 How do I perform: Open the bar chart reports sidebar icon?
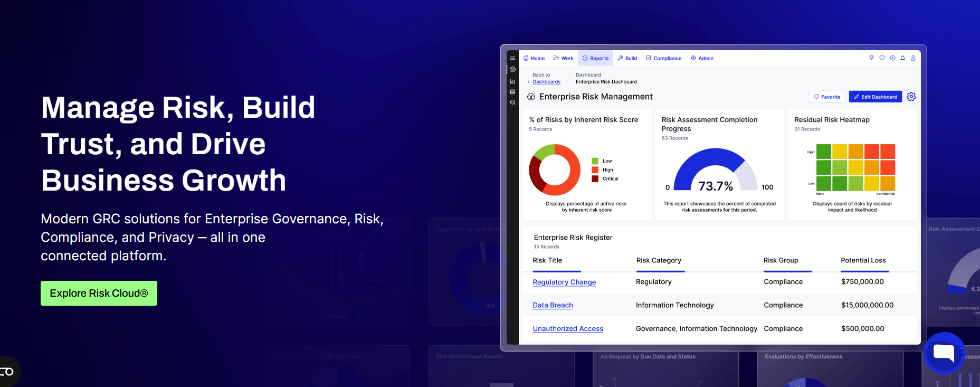click(512, 81)
